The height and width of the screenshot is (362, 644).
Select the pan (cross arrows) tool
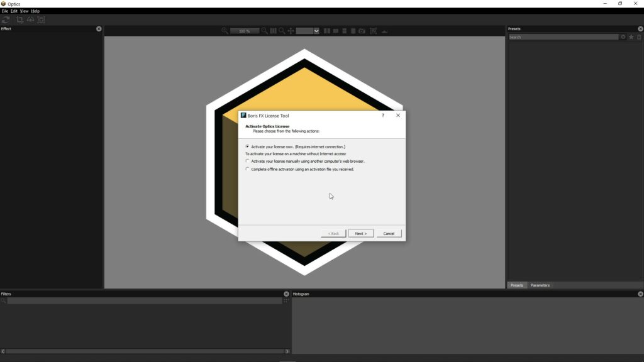(x=291, y=31)
